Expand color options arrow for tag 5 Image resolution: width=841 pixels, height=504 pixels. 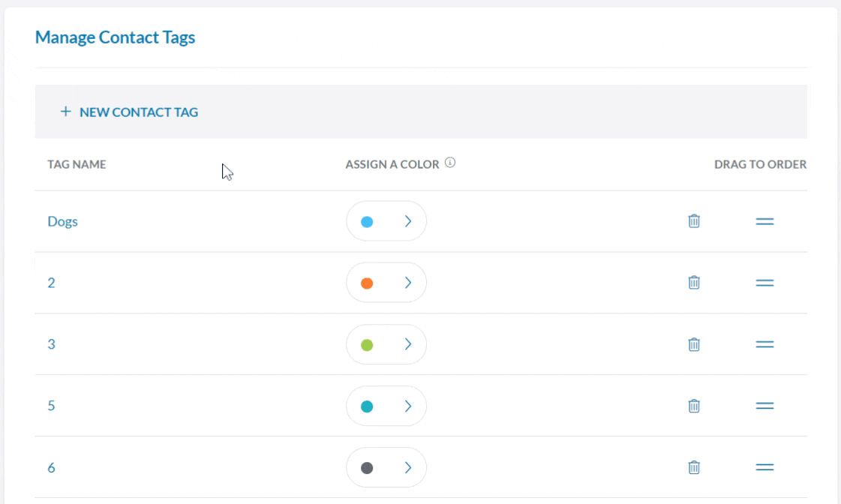[x=408, y=406]
